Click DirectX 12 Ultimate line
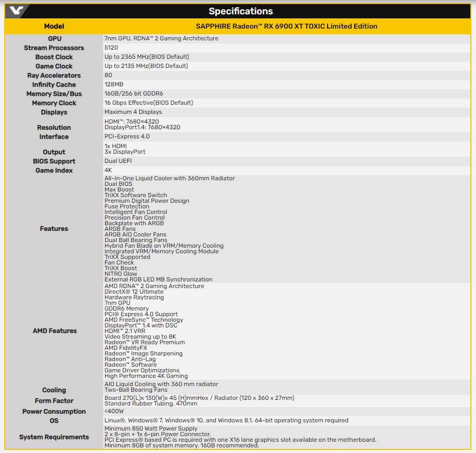476x453 pixels. [134, 292]
